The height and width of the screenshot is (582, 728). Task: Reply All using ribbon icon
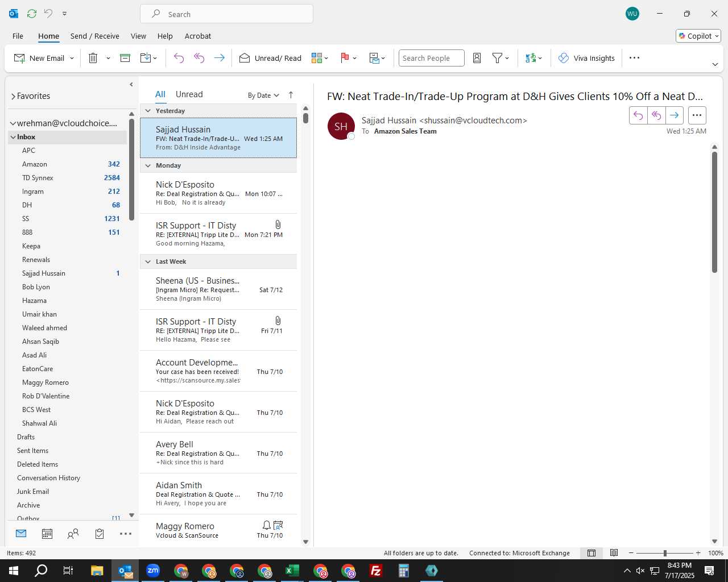pyautogui.click(x=199, y=58)
